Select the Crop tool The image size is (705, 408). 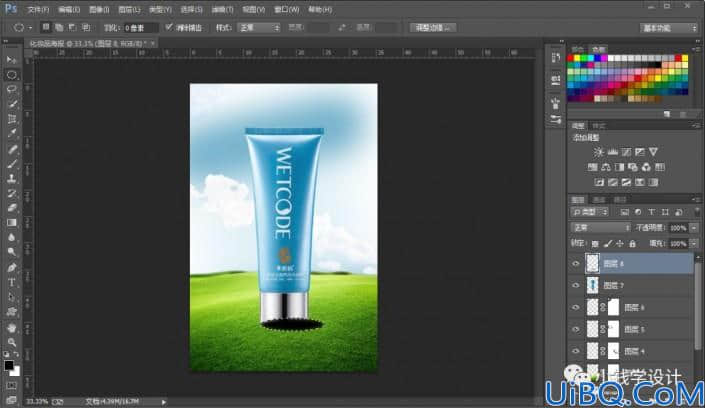pos(12,119)
